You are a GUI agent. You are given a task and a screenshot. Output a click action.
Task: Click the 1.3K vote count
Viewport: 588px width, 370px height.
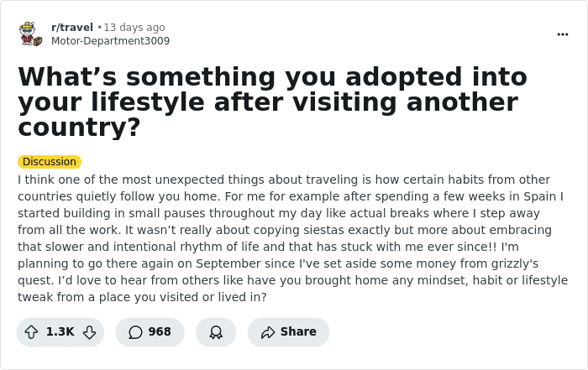(x=60, y=332)
